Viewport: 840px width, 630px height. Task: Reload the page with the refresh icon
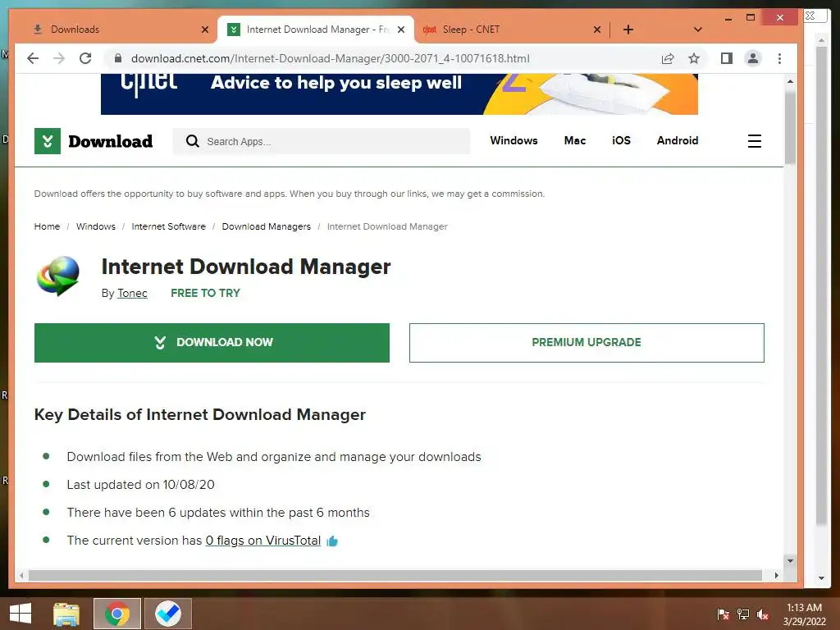(85, 58)
